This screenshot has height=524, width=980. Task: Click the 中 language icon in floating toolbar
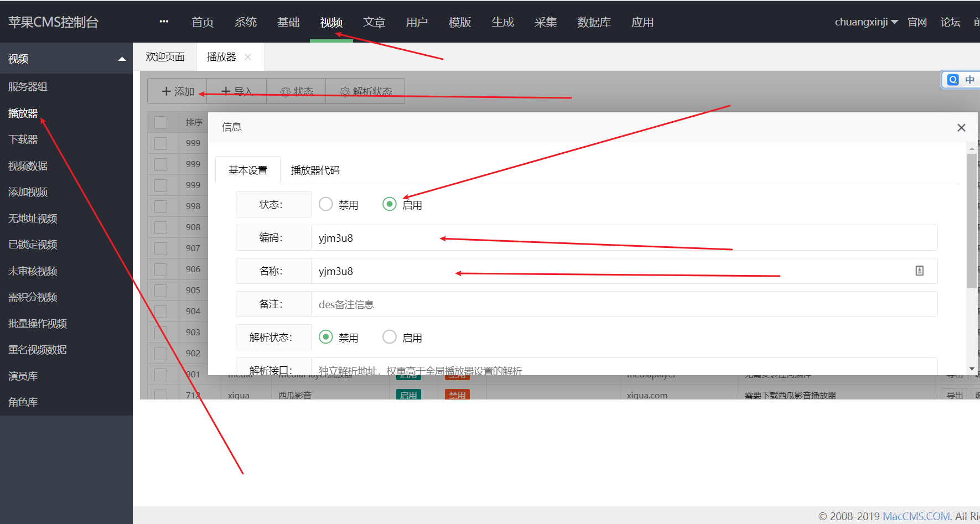pos(969,80)
